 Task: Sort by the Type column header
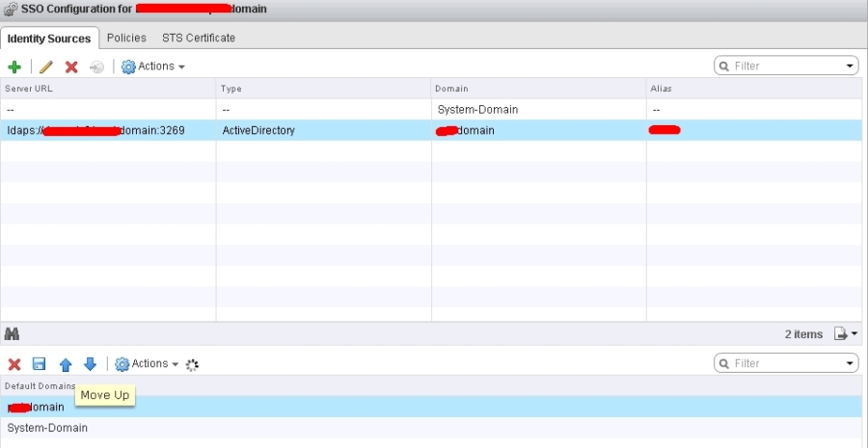coord(323,89)
